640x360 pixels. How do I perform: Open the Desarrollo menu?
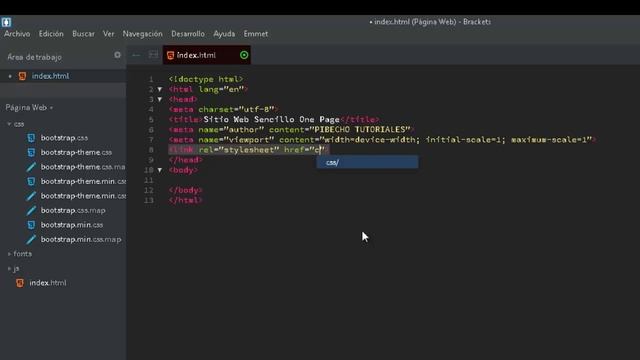pyautogui.click(x=188, y=34)
